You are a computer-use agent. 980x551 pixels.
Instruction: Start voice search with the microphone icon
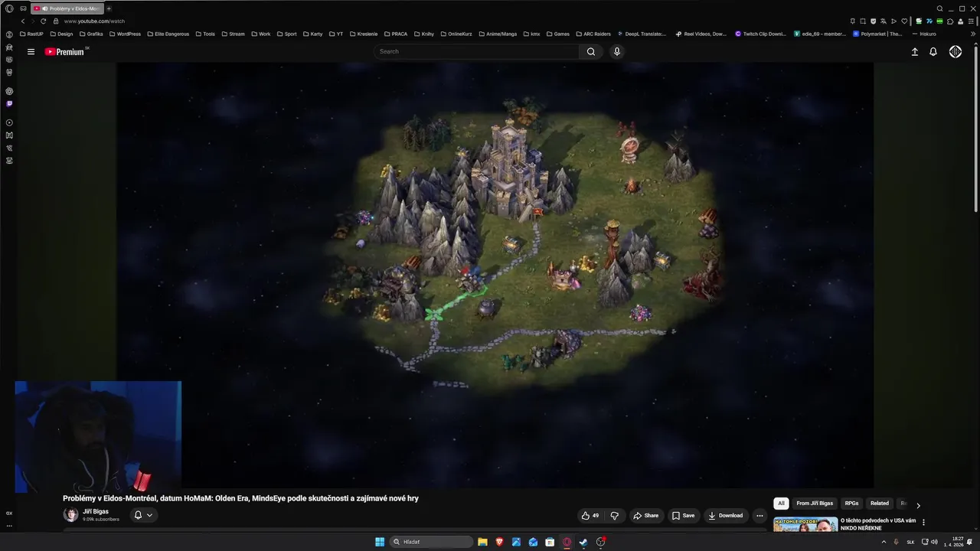[x=617, y=51]
